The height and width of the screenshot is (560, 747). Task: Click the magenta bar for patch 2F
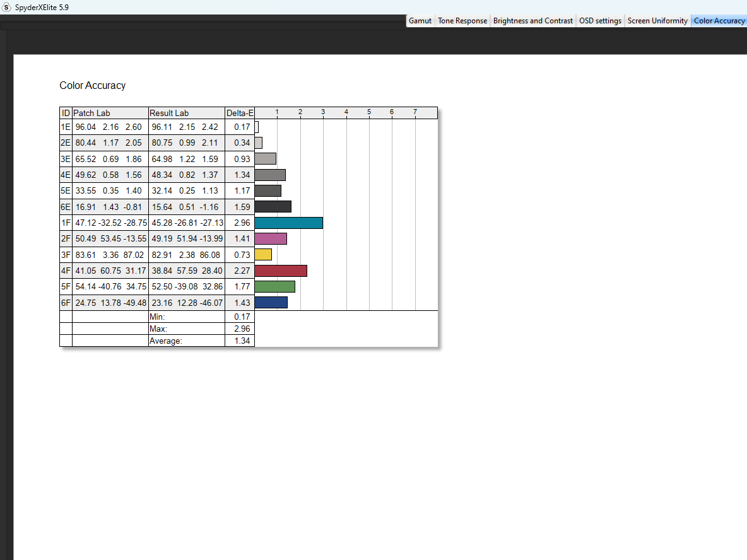271,238
